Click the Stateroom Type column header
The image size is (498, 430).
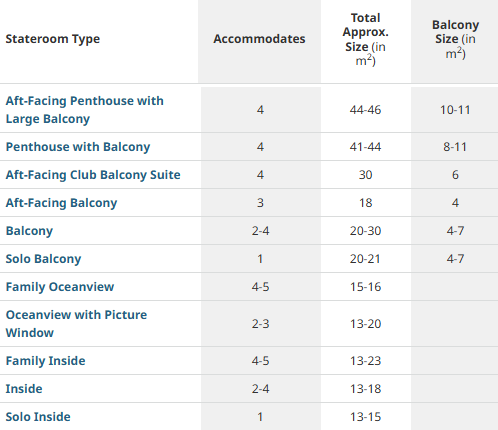[x=53, y=39]
